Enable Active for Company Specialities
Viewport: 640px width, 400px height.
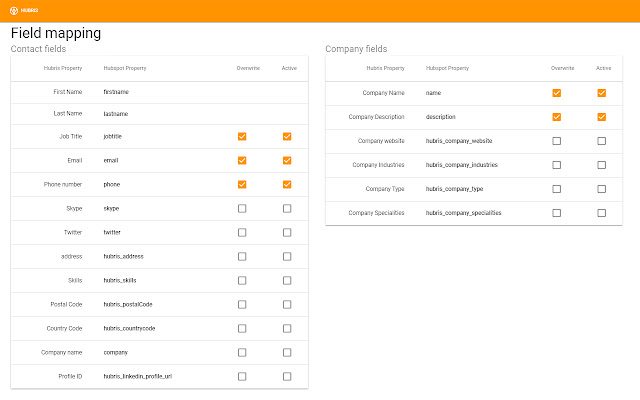(x=602, y=213)
